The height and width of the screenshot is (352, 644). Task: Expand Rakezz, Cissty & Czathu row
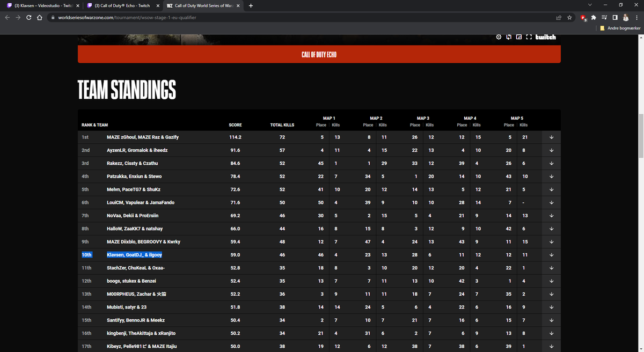552,163
